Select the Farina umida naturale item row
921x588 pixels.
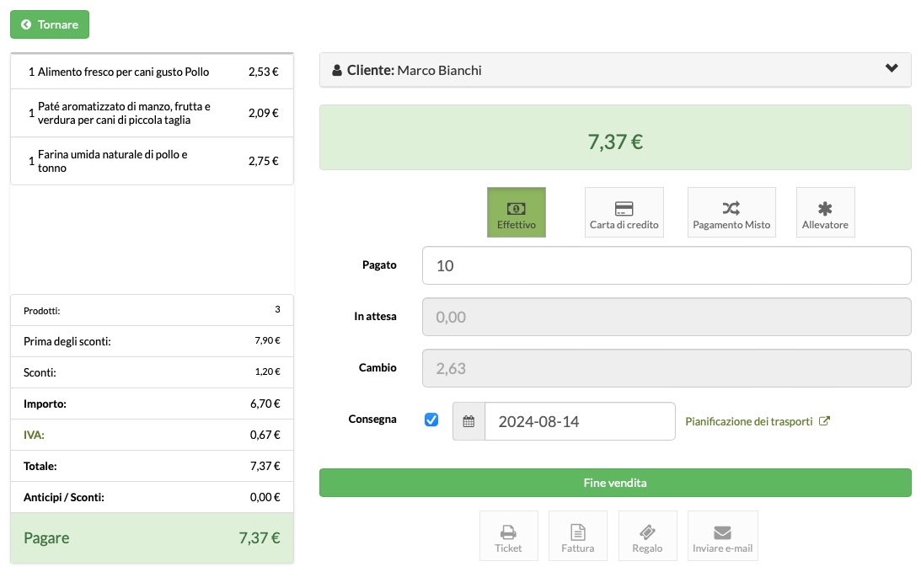tap(152, 161)
